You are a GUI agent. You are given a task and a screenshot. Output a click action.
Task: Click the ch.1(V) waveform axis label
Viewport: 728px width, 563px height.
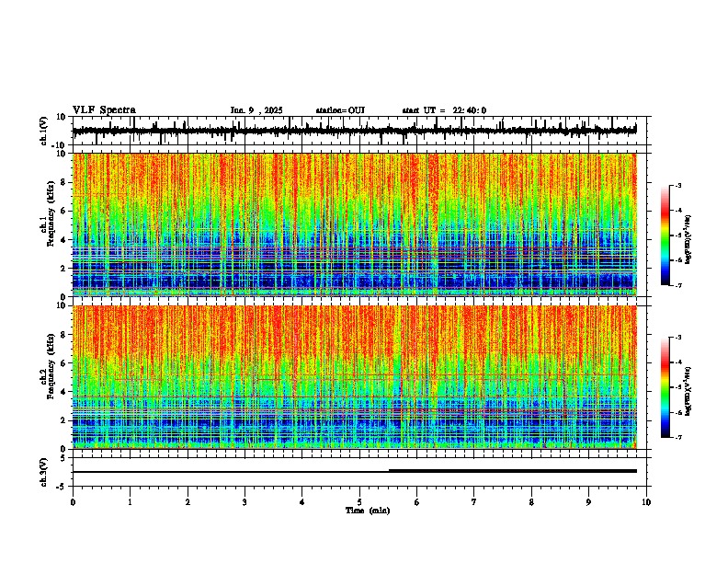(44, 131)
